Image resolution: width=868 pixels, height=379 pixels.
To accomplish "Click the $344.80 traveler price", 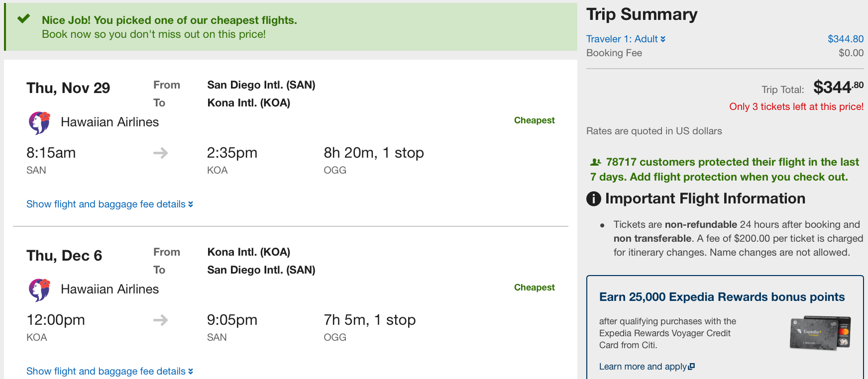I will 845,39.
